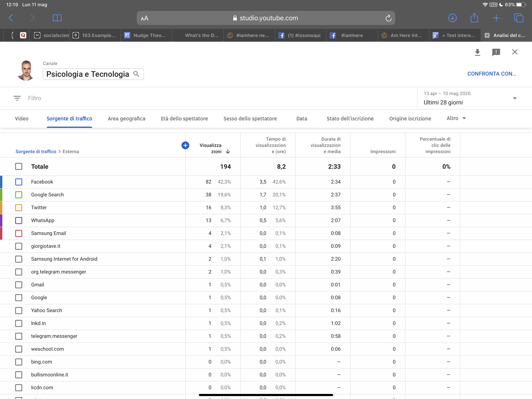Open the 'Sesso dello spettatore' tab
The width and height of the screenshot is (532, 399).
coord(250,118)
